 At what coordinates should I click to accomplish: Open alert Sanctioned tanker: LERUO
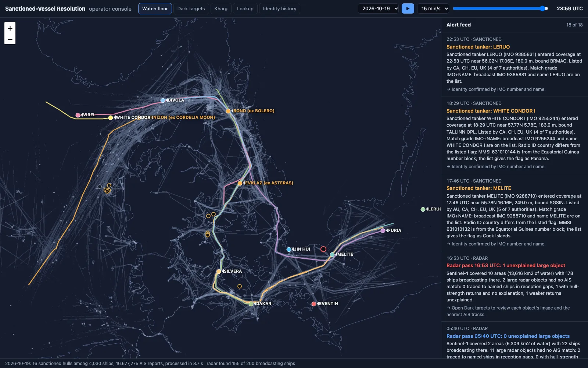514,64
